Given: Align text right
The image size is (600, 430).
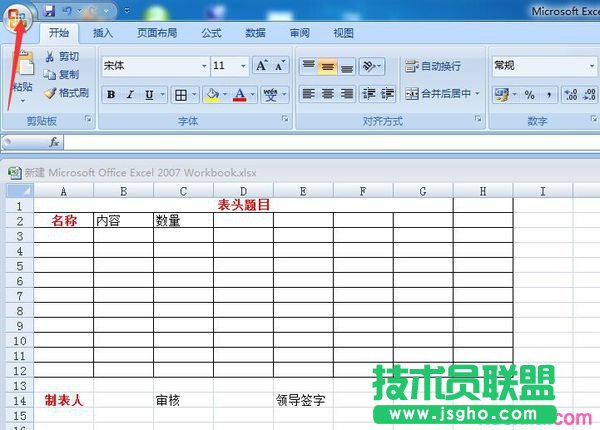Looking at the screenshot, I should click(347, 94).
